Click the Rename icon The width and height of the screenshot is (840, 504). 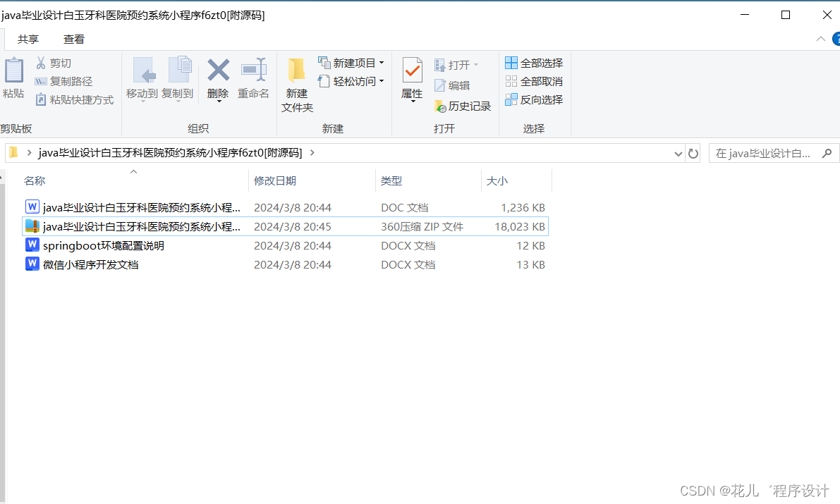tap(253, 70)
